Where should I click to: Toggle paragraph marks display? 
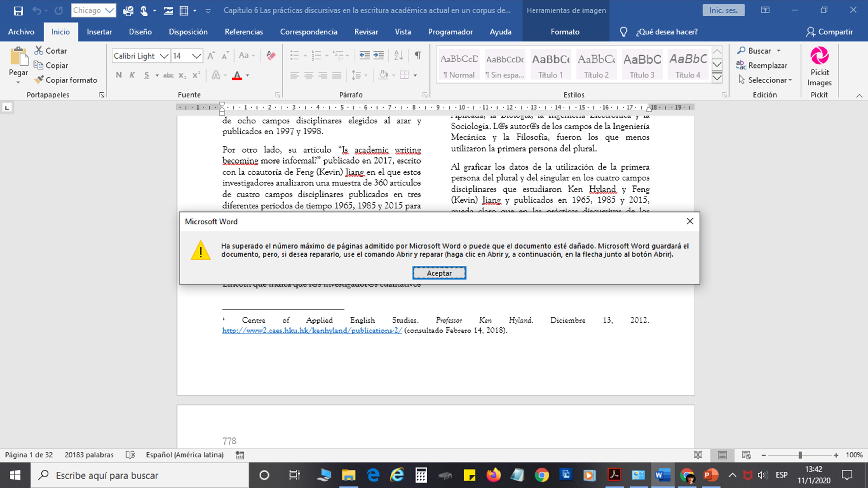pos(418,55)
